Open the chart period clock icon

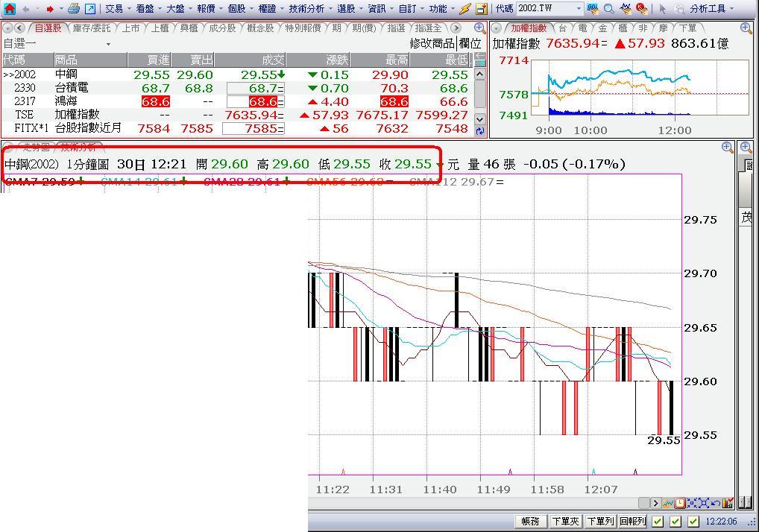680,504
